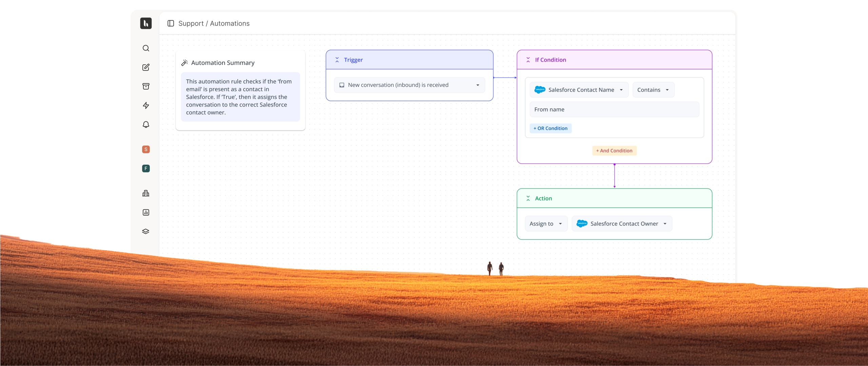The width and height of the screenshot is (868, 366).
Task: Select the orange S workspace badge
Action: pyautogui.click(x=146, y=149)
